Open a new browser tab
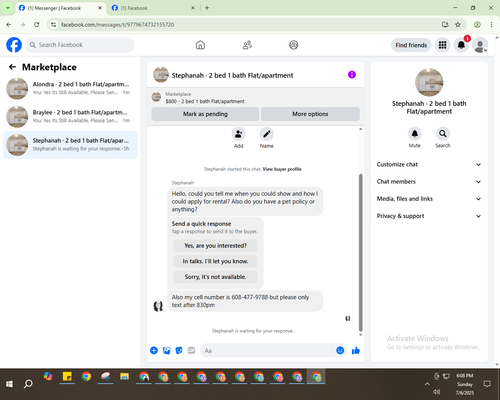Image resolution: width=500 pixels, height=400 pixels. click(207, 8)
